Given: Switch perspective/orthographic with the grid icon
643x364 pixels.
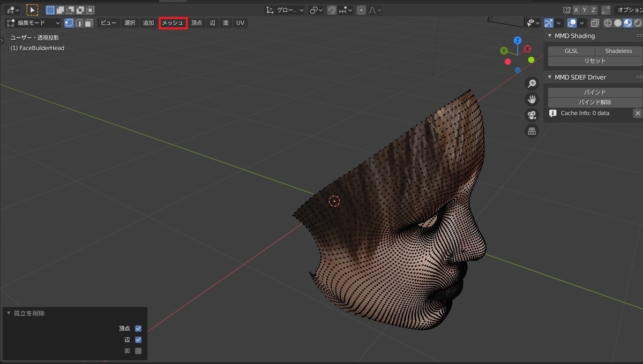Looking at the screenshot, I should (x=532, y=131).
